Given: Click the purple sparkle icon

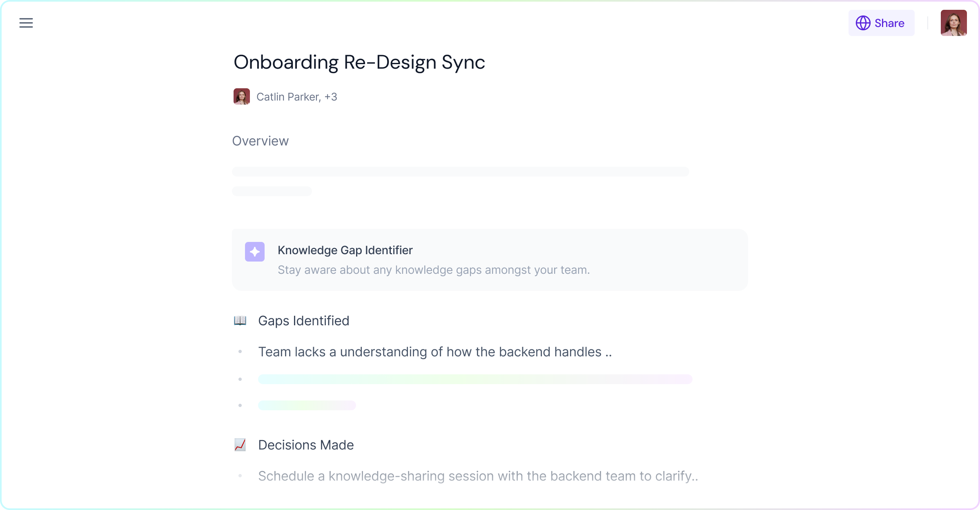Looking at the screenshot, I should pos(254,252).
